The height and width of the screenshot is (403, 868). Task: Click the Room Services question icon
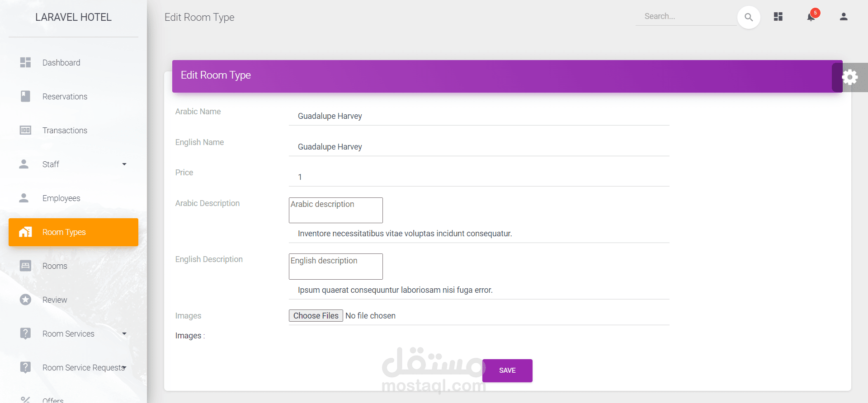(x=25, y=333)
